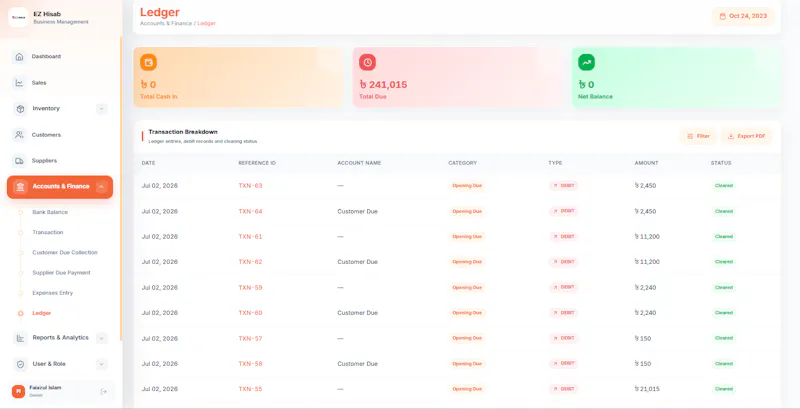The image size is (800, 409).
Task: Select Bank Balance submenu item
Action: [50, 212]
